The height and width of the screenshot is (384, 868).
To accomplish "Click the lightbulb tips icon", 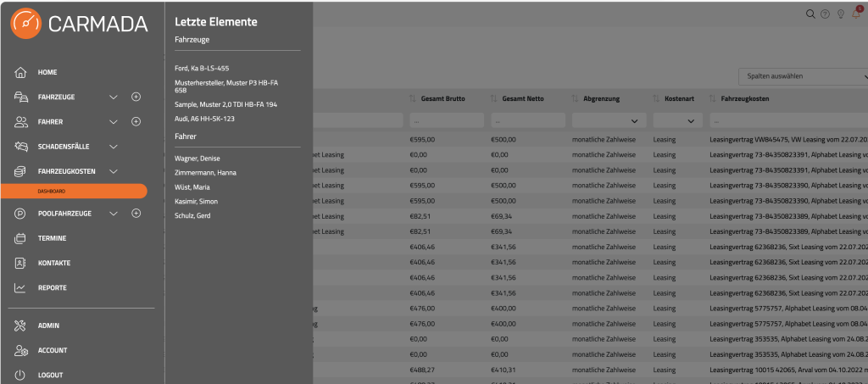I will coord(840,14).
